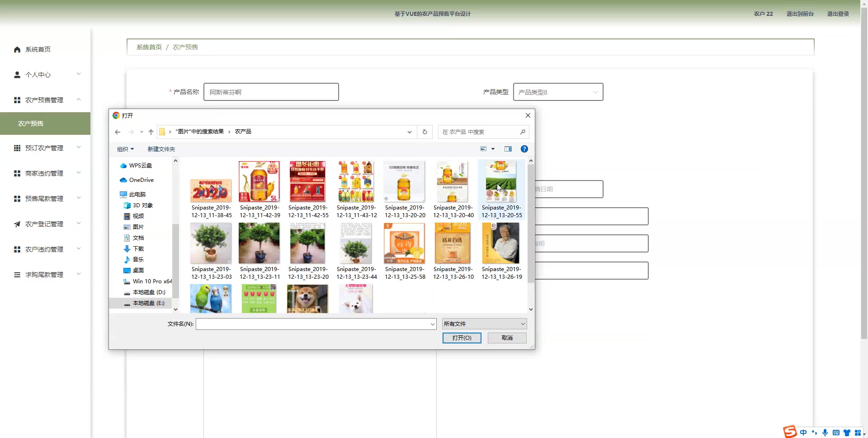Screen dimensions: 868x438
Task: Toggle the preview pane icon
Action: (x=508, y=149)
